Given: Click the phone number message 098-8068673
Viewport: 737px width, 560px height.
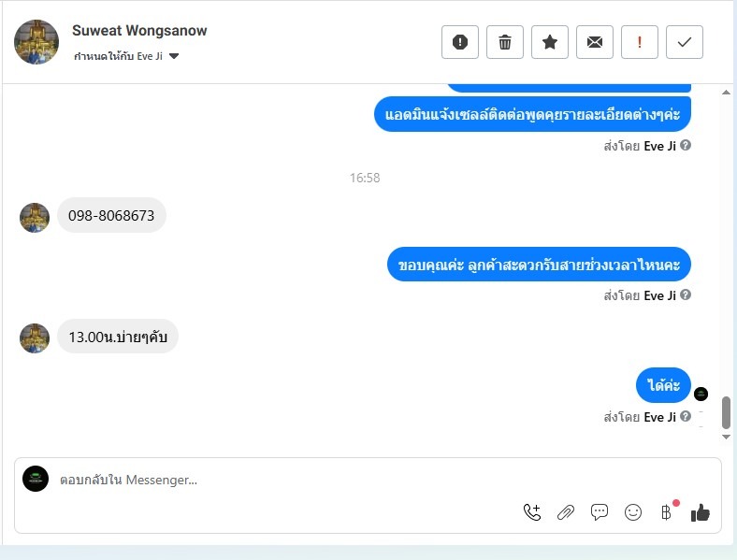Looking at the screenshot, I should 111,215.
